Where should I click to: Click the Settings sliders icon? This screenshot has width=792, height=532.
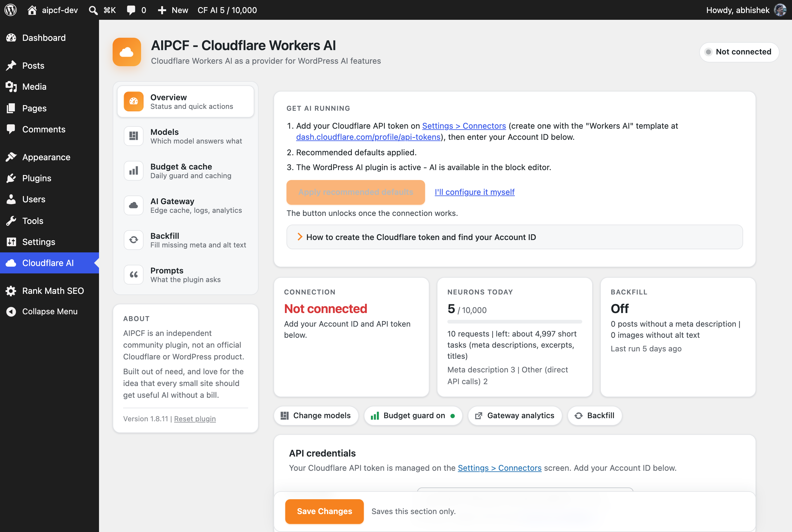[x=11, y=242]
